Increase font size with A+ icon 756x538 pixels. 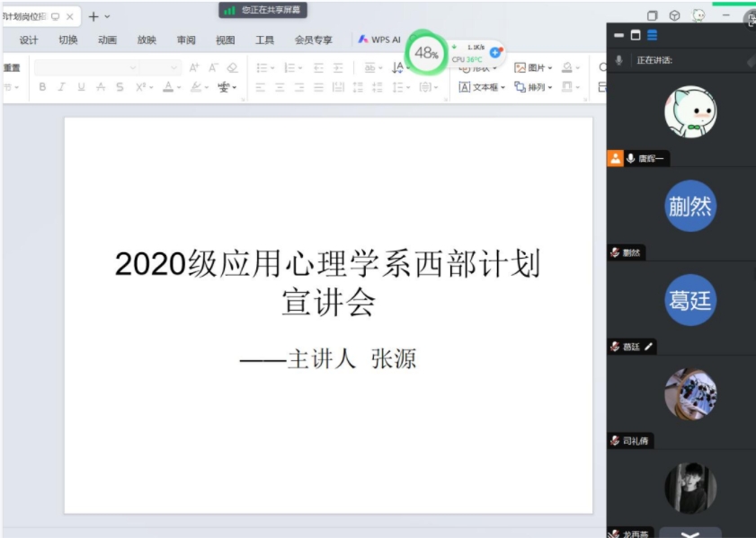pos(194,67)
